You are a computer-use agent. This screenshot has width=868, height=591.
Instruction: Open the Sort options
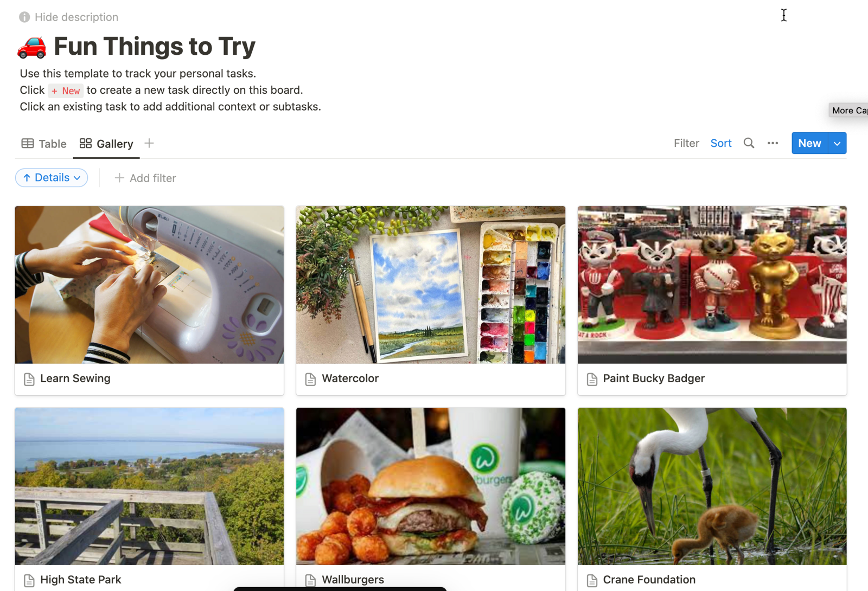(x=720, y=143)
